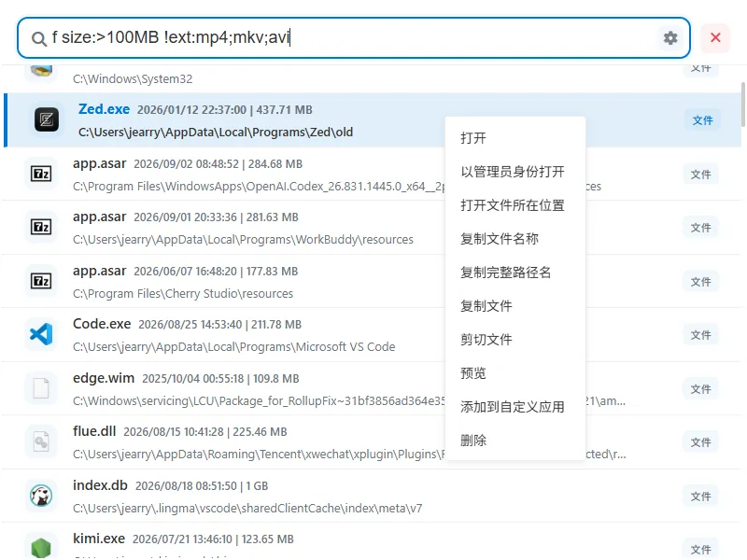Screen dimensions: 747x560
Task: Click app.asar name dated 2026/09/01
Action: click(x=99, y=217)
